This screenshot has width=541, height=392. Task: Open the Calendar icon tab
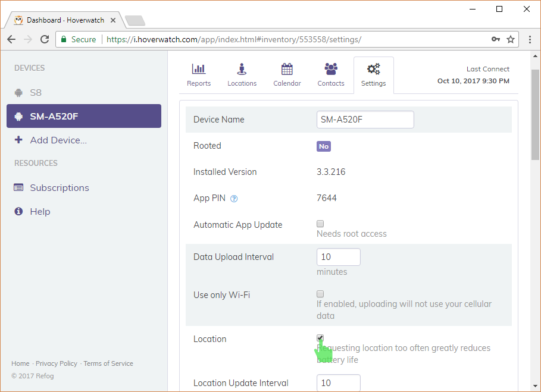pyautogui.click(x=287, y=69)
